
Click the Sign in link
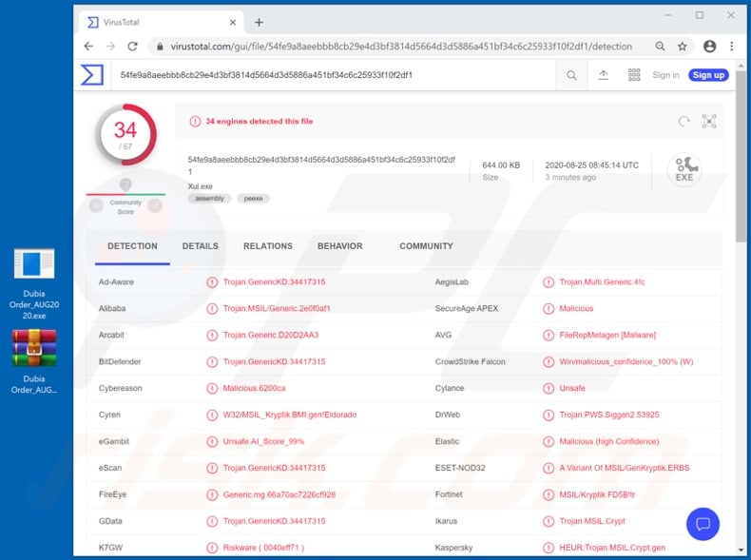(665, 75)
